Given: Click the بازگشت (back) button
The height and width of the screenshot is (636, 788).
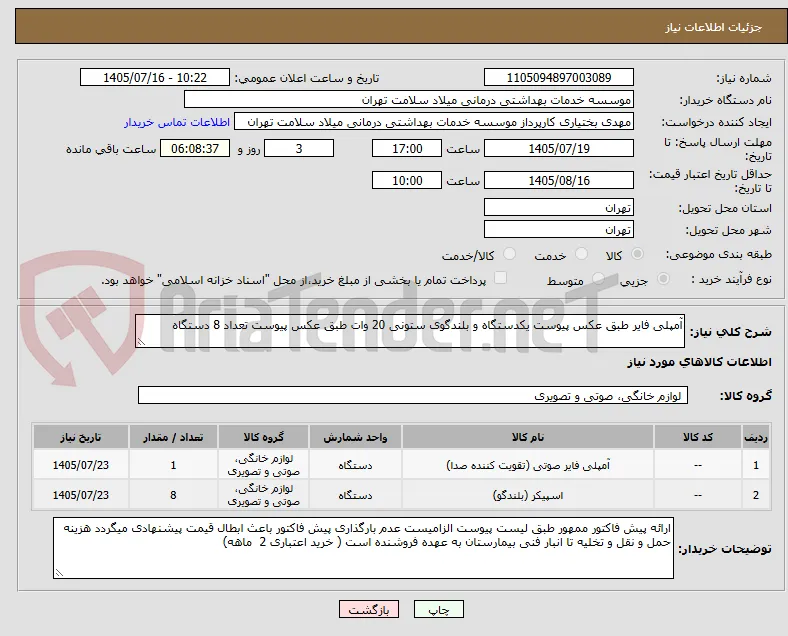Looking at the screenshot, I should (369, 609).
